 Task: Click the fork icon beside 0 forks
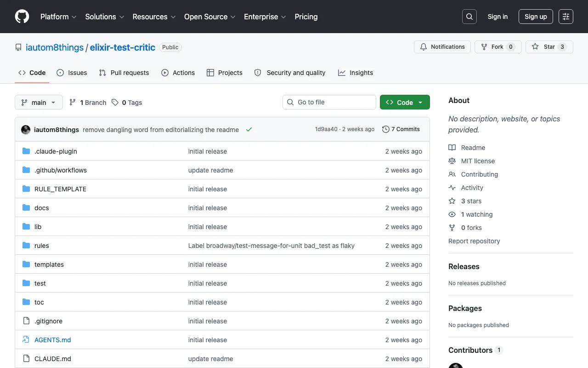[x=452, y=228]
